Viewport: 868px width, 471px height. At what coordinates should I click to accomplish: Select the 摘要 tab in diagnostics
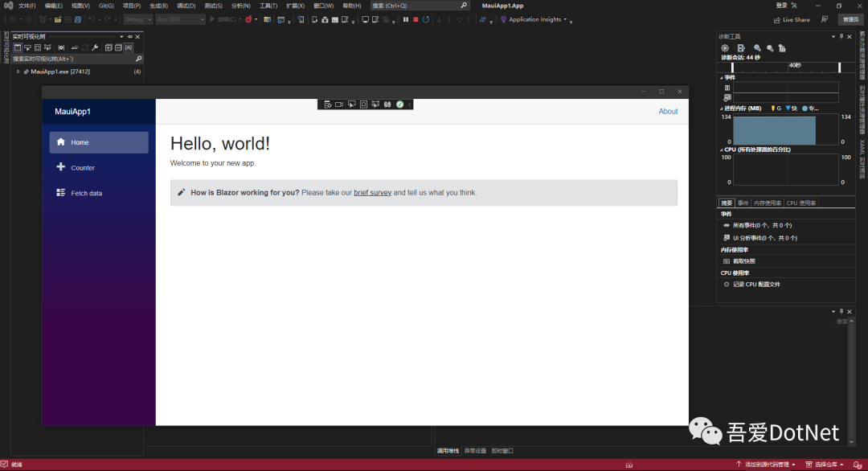coord(727,203)
